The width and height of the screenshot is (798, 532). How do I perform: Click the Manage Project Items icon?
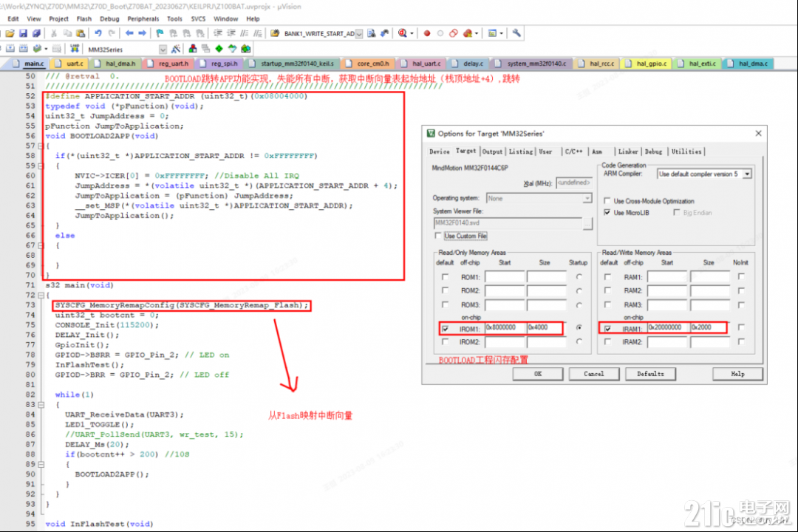pyautogui.click(x=192, y=49)
